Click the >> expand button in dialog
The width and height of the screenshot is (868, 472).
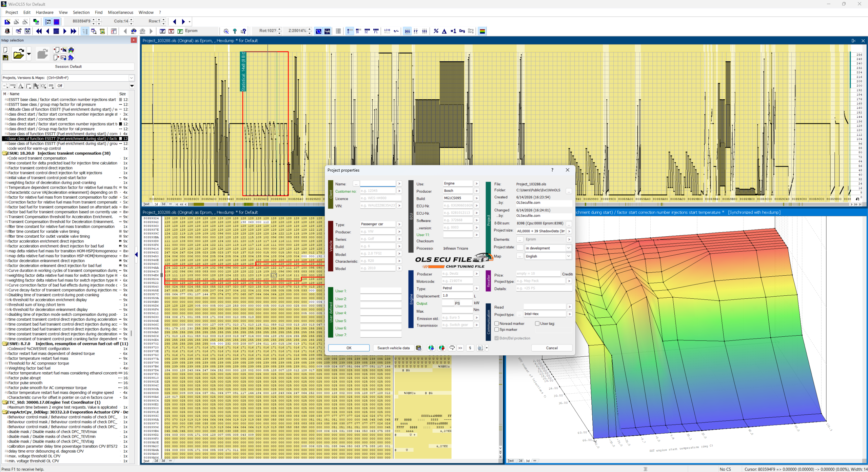pyautogui.click(x=460, y=348)
